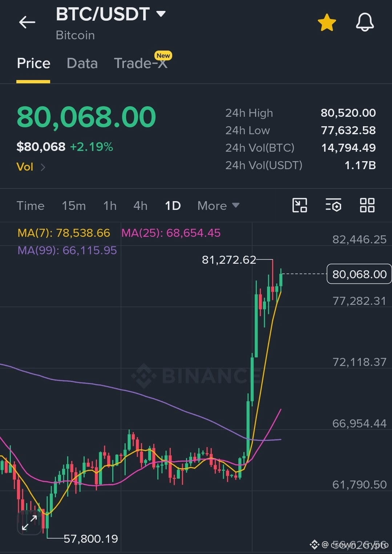Click the 24h High value 80,520.00
This screenshot has width=392, height=554.
coord(348,113)
